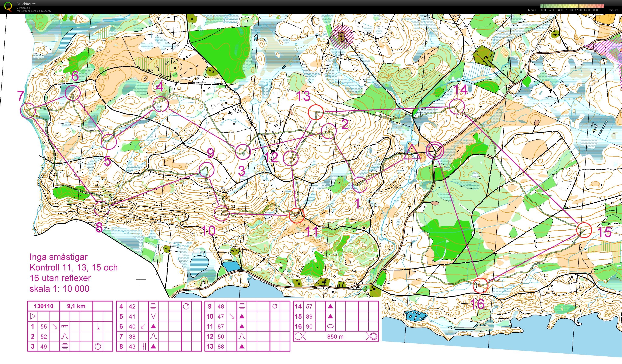Click control code 88 cell

pos(221,346)
